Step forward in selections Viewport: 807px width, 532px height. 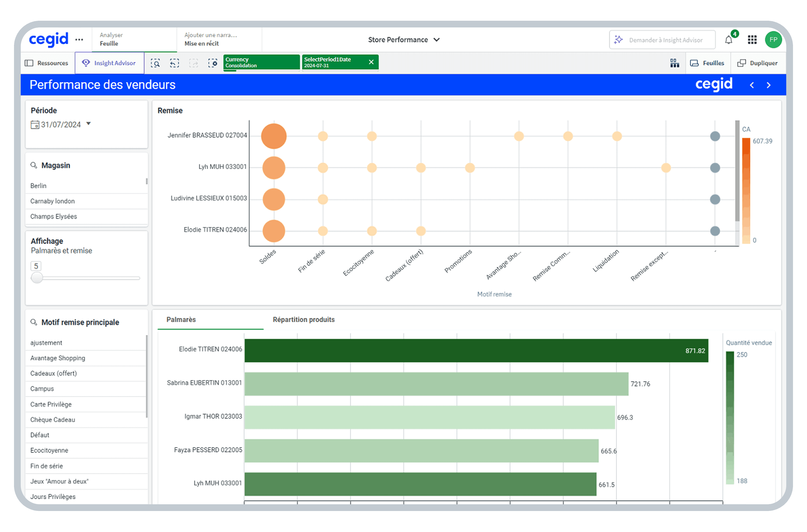tap(194, 63)
